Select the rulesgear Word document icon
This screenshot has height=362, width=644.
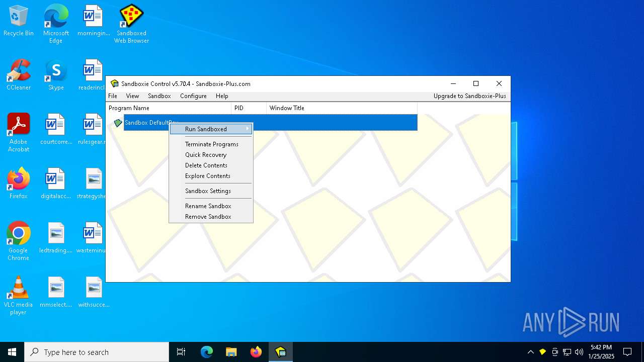[91, 130]
